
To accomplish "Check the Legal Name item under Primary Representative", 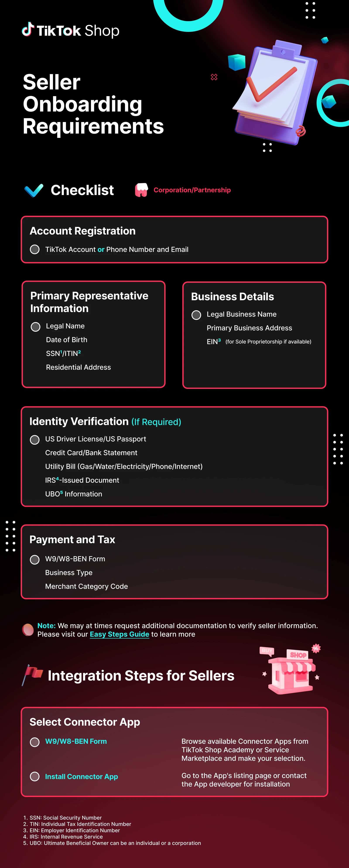I will tap(35, 327).
